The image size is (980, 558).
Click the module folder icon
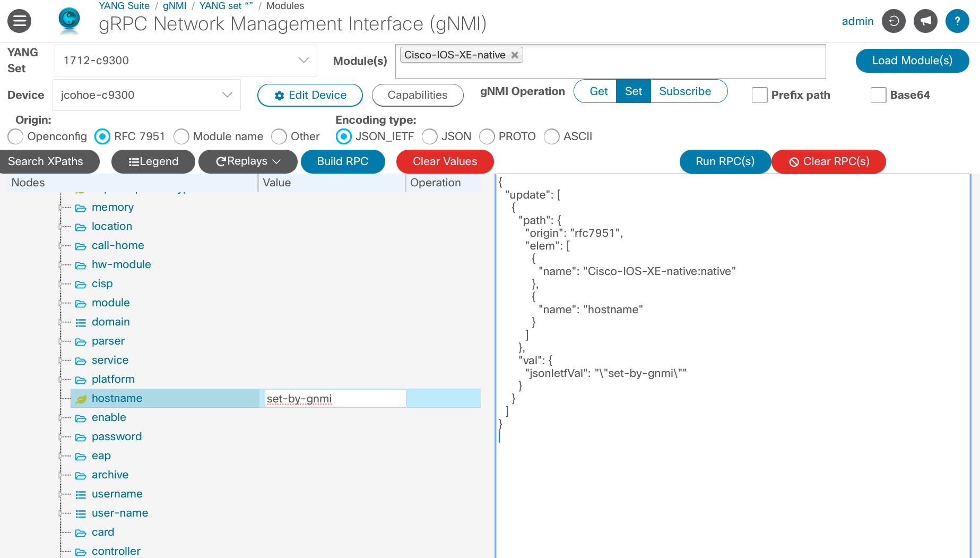81,303
